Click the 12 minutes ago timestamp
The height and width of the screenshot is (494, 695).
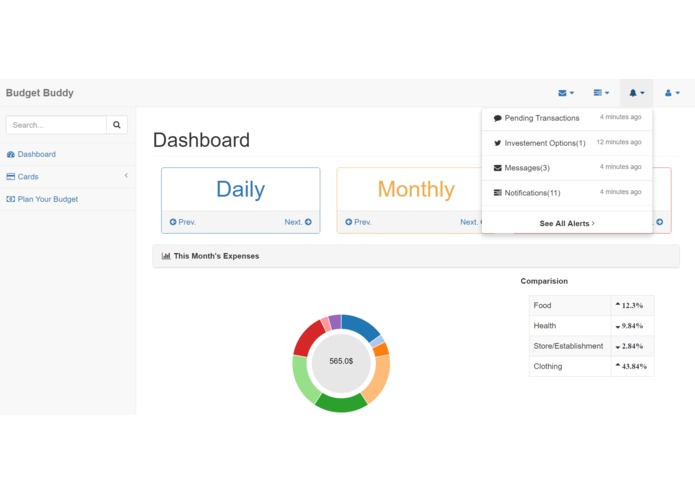[619, 142]
